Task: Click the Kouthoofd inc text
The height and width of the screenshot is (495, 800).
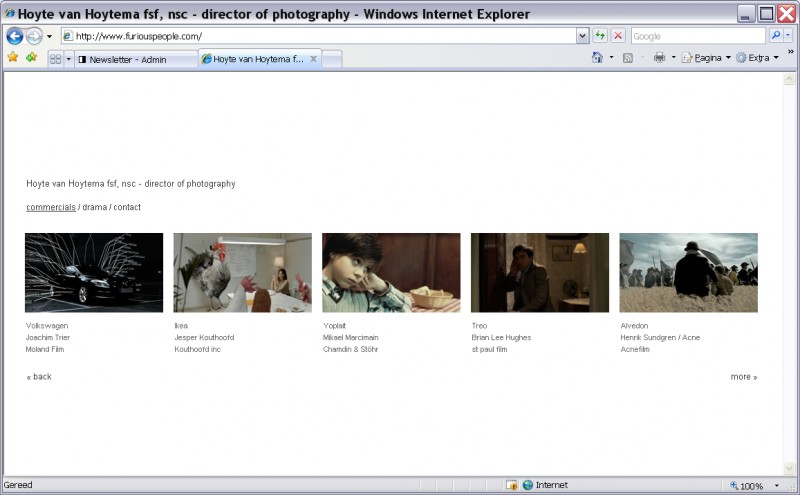Action: (197, 349)
